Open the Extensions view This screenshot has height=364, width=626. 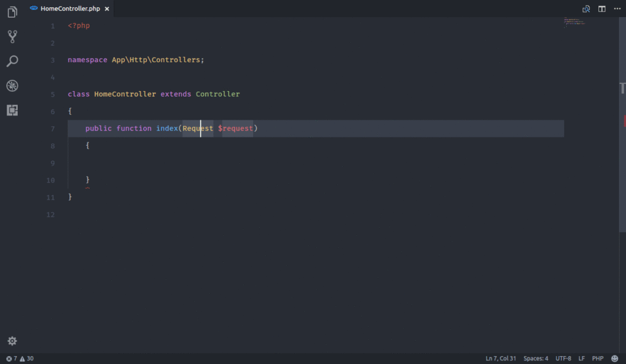[12, 110]
